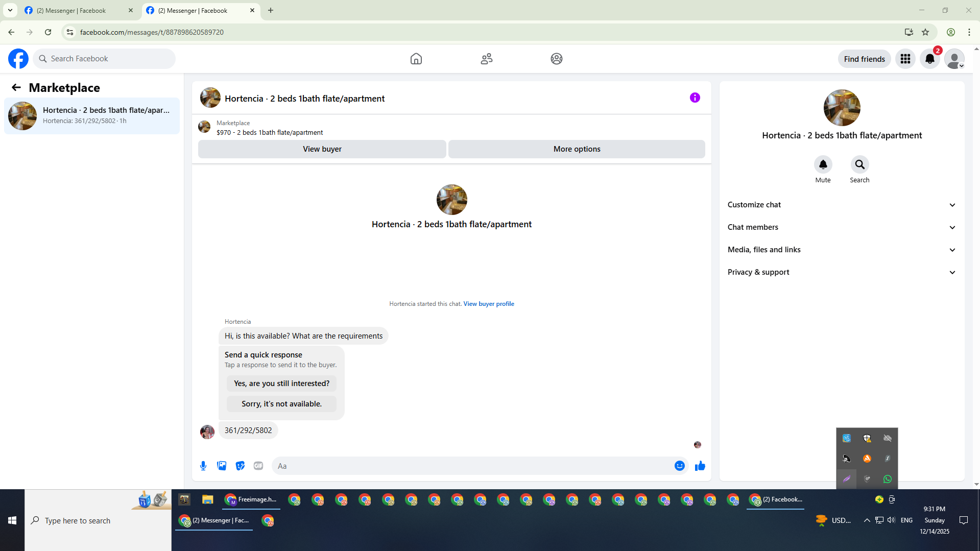The height and width of the screenshot is (551, 980).
Task: Go back in browser history
Action: pos(11,32)
